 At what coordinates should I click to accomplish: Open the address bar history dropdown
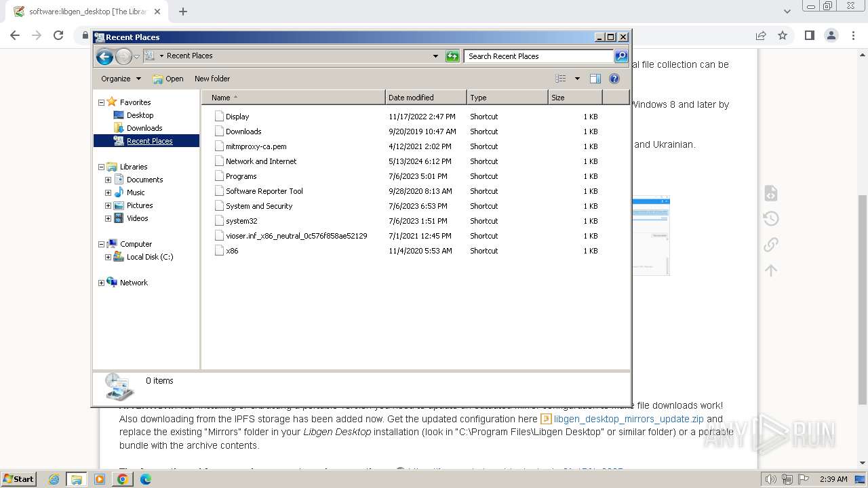point(435,56)
